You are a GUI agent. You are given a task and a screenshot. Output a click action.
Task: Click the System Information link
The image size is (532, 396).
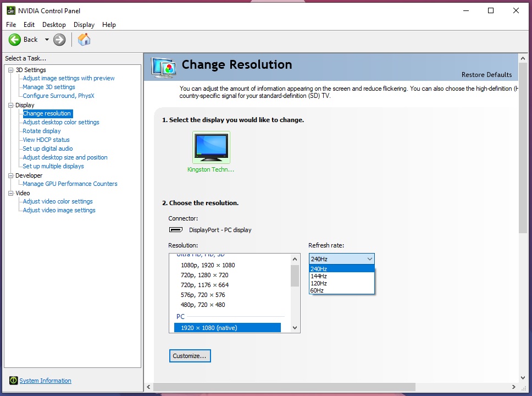46,381
